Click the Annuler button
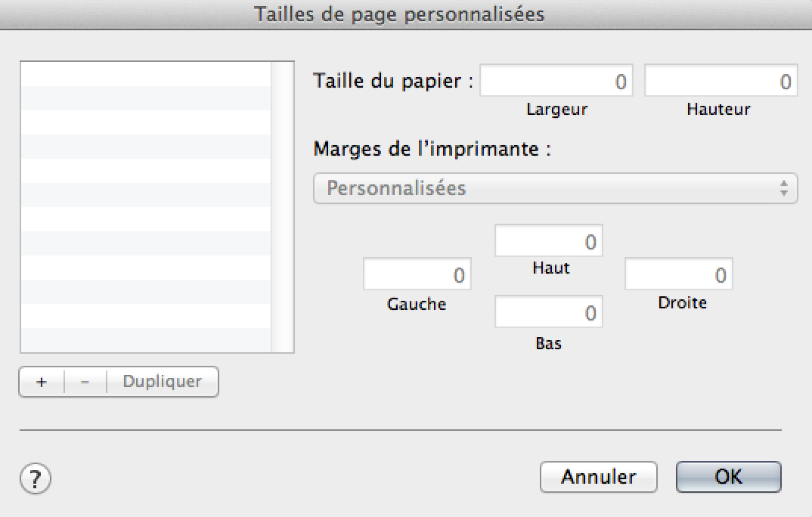Image resolution: width=812 pixels, height=517 pixels. coord(598,477)
